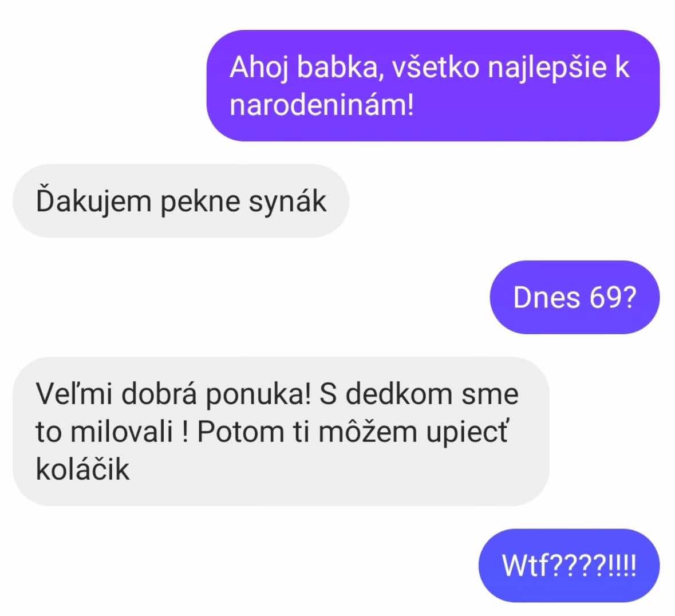Select the 'Dnes 69?' message bubble
Image resolution: width=675 pixels, height=616 pixels.
pyautogui.click(x=574, y=297)
